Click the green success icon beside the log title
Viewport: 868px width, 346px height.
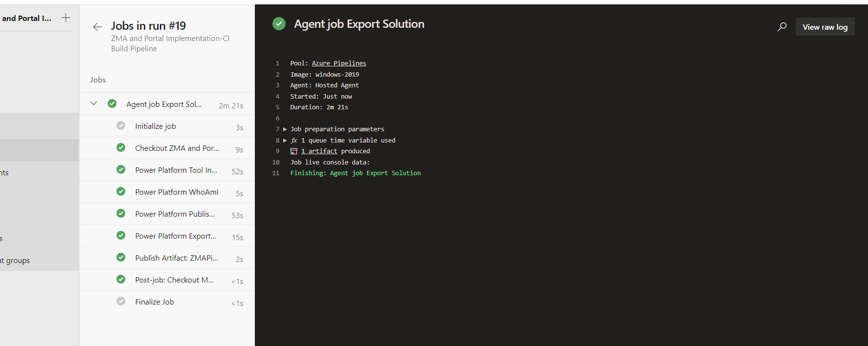[x=279, y=24]
